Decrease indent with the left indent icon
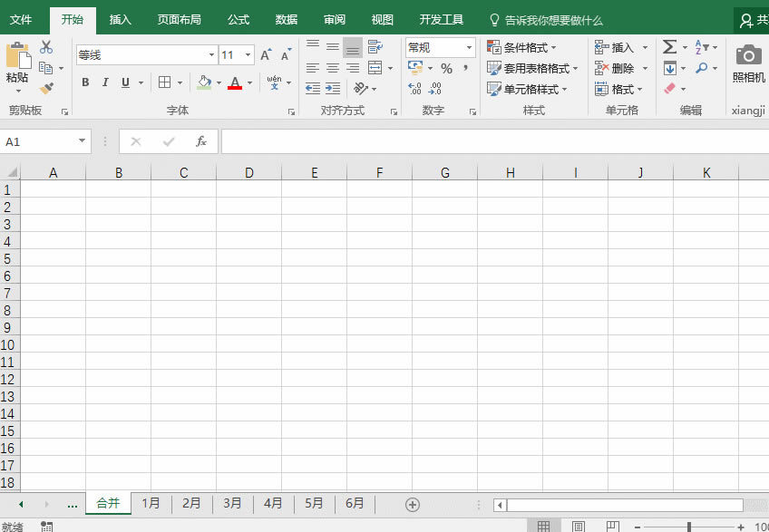 312,88
